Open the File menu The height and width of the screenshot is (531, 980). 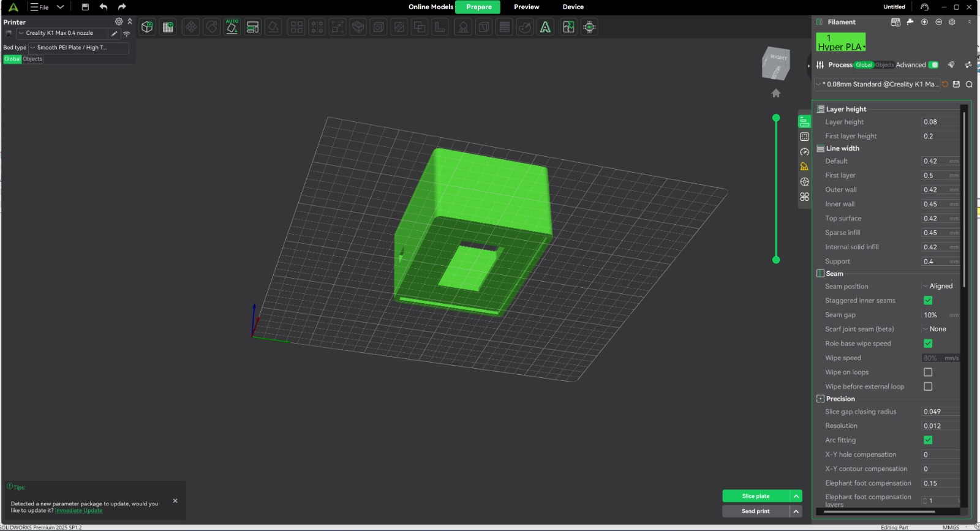point(40,7)
